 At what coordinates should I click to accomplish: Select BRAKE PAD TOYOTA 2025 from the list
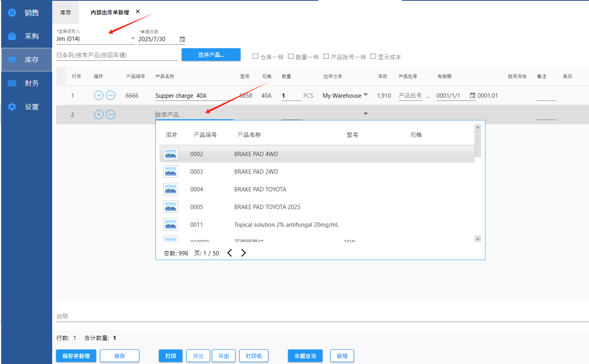pyautogui.click(x=267, y=207)
